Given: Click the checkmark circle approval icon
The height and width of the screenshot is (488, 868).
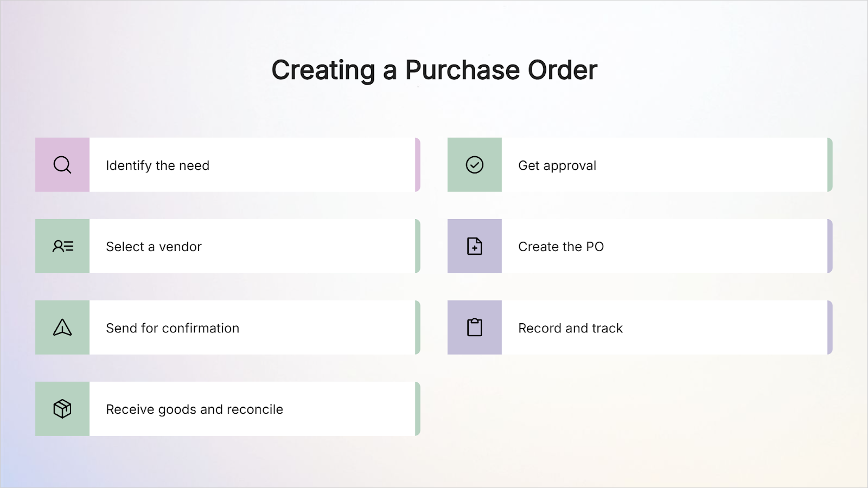Looking at the screenshot, I should [475, 165].
